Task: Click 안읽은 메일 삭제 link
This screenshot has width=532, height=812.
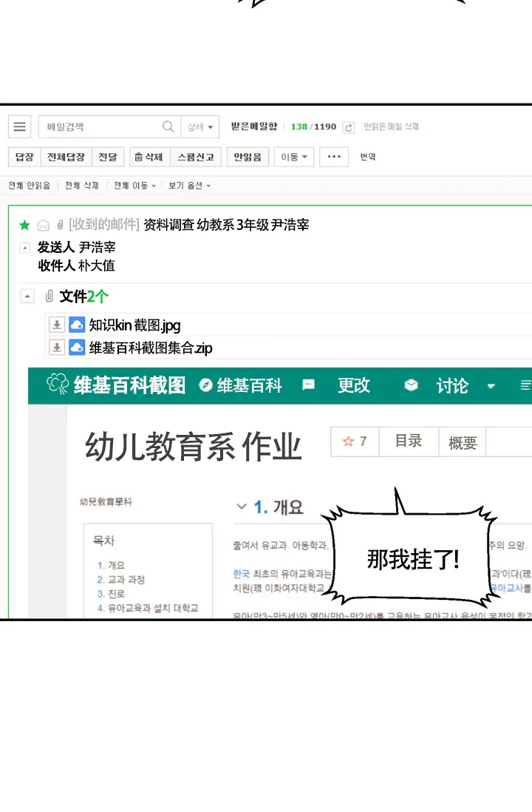Action: coord(391,126)
